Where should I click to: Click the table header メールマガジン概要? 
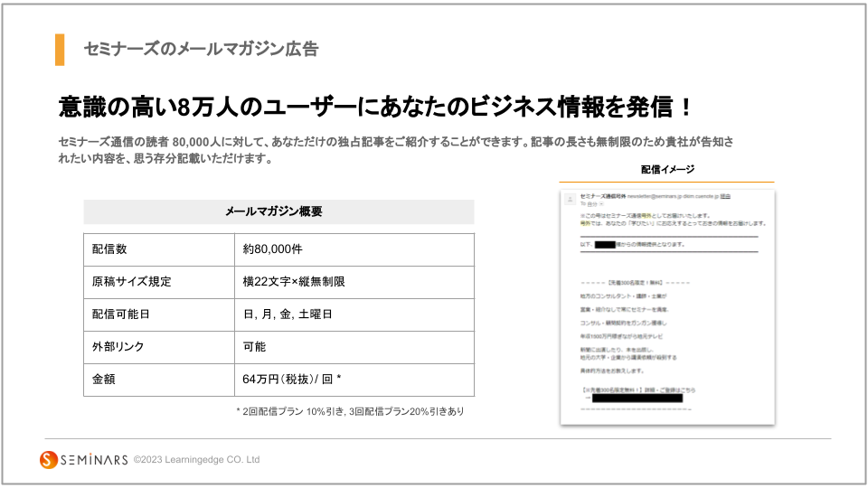(x=279, y=211)
